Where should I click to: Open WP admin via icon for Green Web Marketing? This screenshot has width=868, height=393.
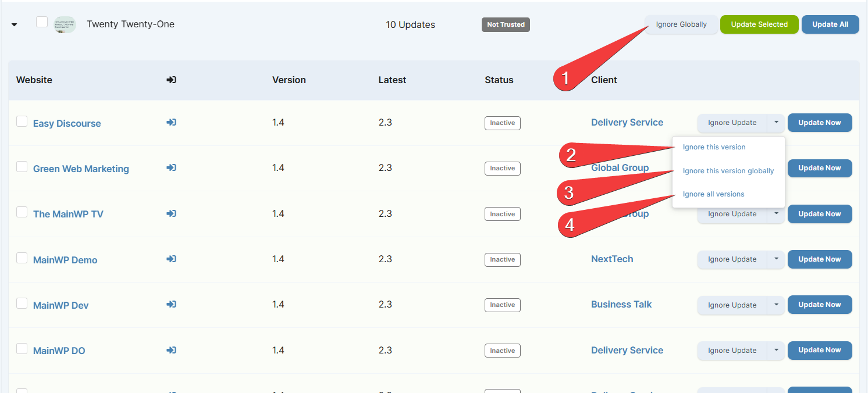point(170,167)
